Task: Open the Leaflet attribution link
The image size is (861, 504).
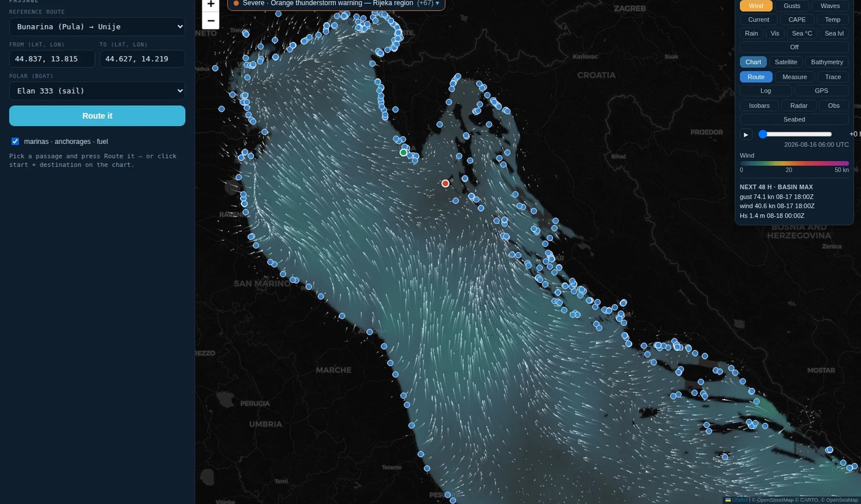Action: click(737, 500)
